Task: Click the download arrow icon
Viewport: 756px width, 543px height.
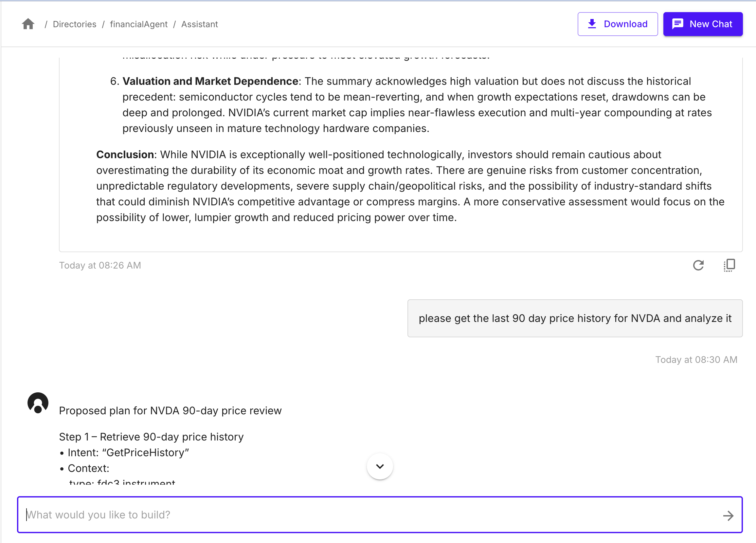Action: [x=592, y=24]
